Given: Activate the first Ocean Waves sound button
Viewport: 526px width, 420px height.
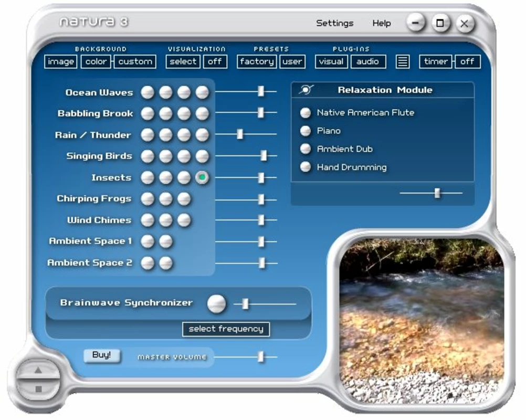Looking at the screenshot, I should [x=148, y=92].
